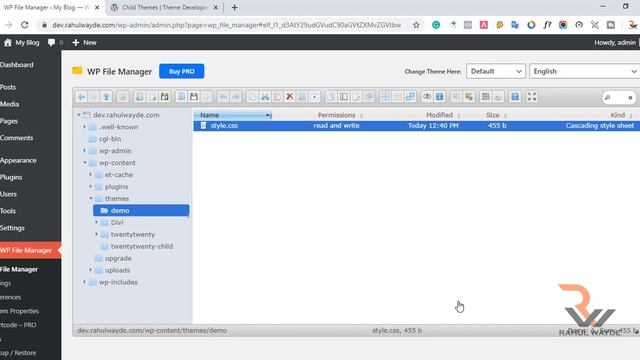Viewport: 640px width, 360px height.
Task: Click the Back arrow in file manager toolbar
Action: pyautogui.click(x=81, y=97)
